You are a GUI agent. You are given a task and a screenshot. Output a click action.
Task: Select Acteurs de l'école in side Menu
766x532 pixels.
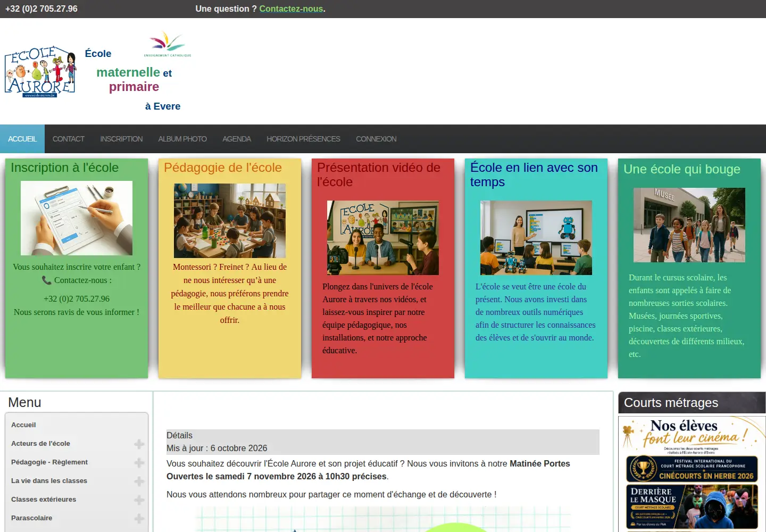click(40, 444)
